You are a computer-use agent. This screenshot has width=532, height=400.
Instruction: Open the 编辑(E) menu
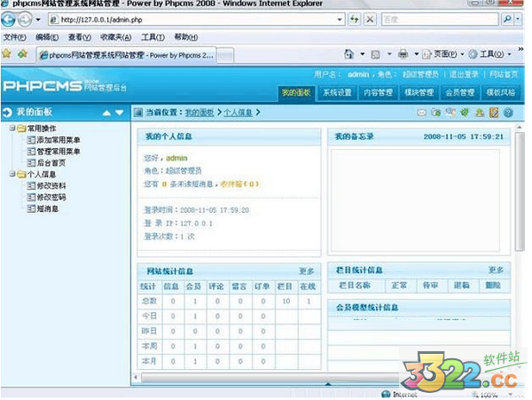pyautogui.click(x=47, y=37)
